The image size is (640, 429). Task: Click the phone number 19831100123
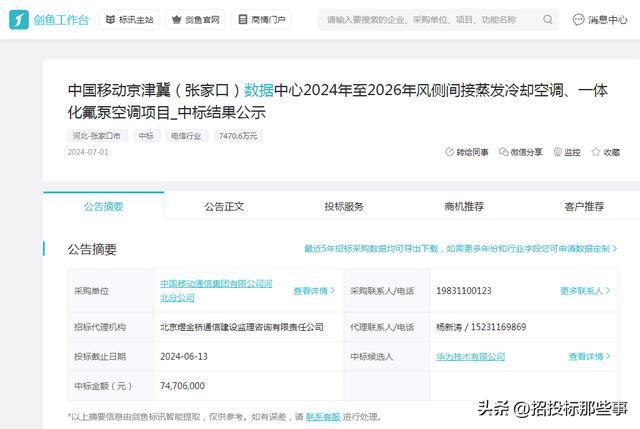[x=464, y=291]
